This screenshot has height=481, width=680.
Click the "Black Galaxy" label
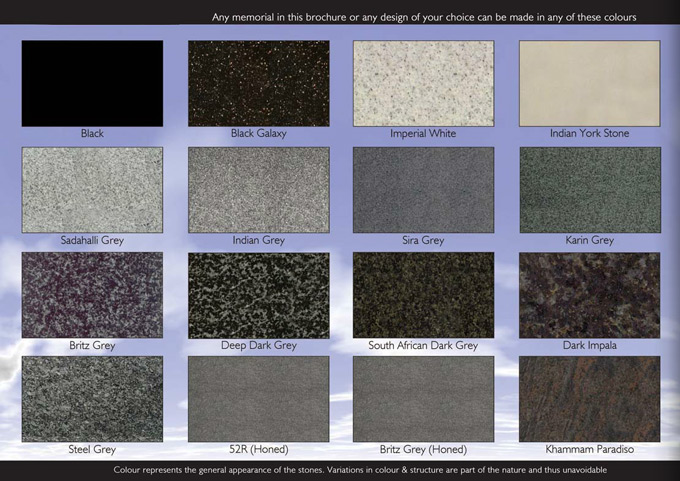(x=258, y=134)
